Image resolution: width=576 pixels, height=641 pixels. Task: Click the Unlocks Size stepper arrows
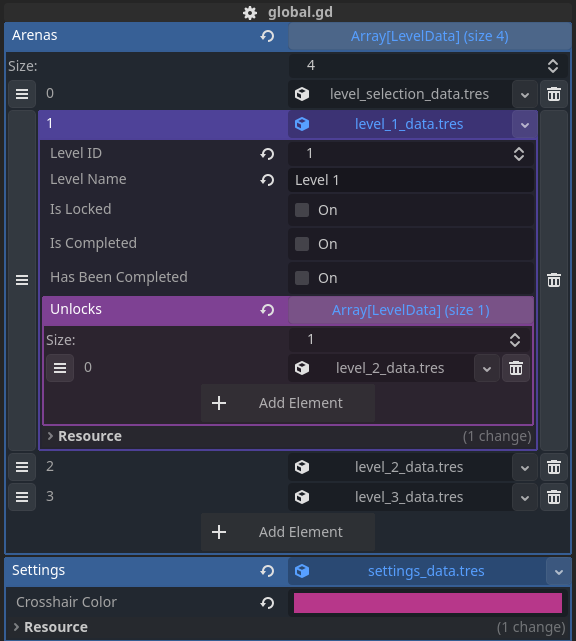pyautogui.click(x=515, y=340)
